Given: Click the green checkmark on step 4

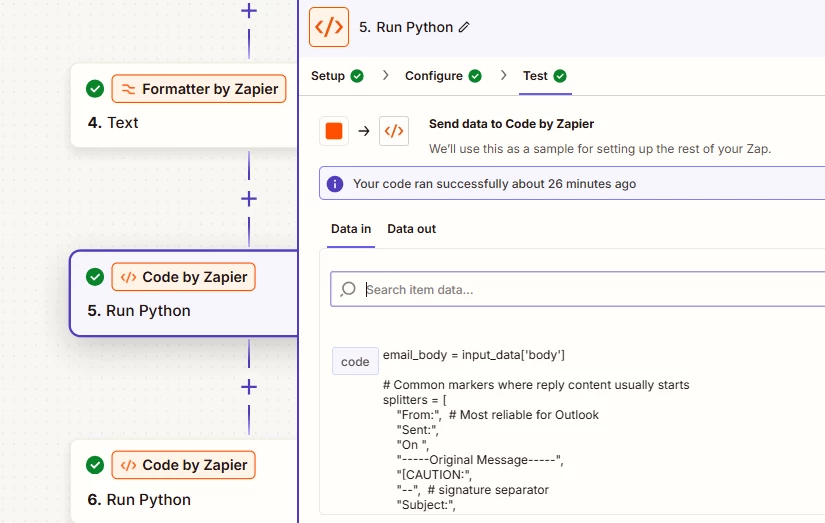Looking at the screenshot, I should 95,89.
